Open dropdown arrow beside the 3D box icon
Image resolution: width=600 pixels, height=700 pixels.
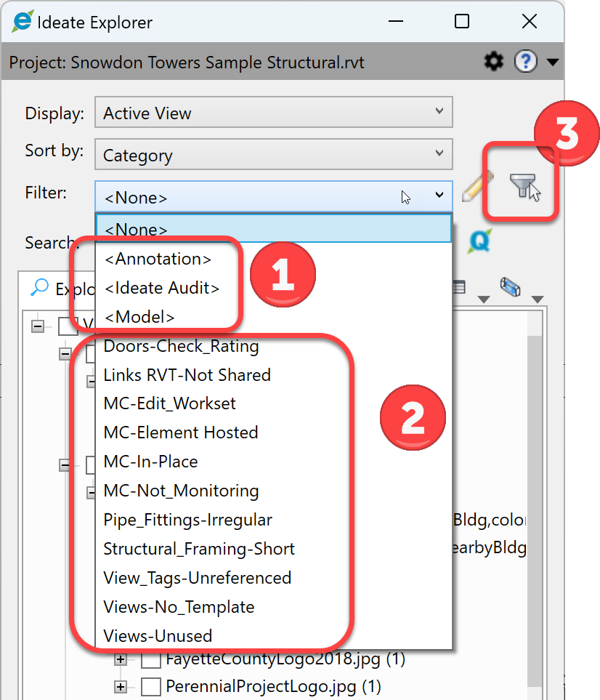[538, 299]
